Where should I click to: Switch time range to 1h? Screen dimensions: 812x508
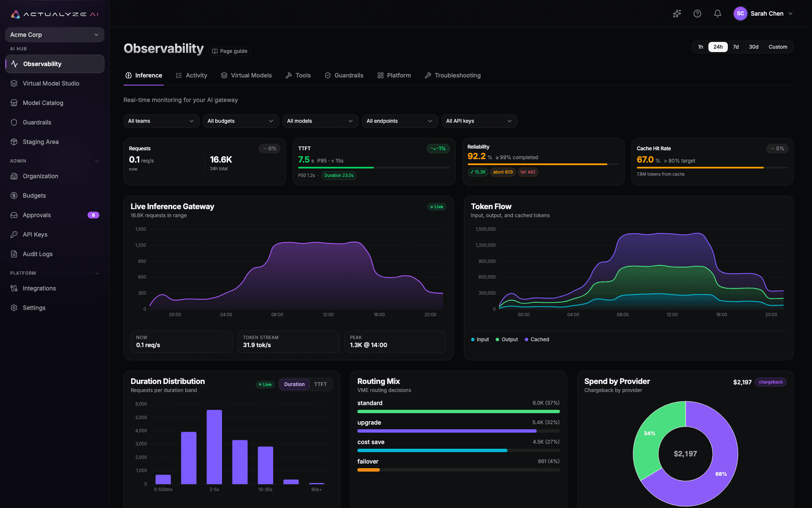(x=700, y=47)
